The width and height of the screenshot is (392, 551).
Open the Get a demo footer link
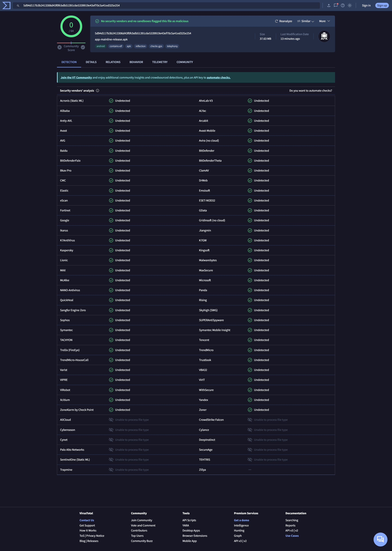click(241, 520)
